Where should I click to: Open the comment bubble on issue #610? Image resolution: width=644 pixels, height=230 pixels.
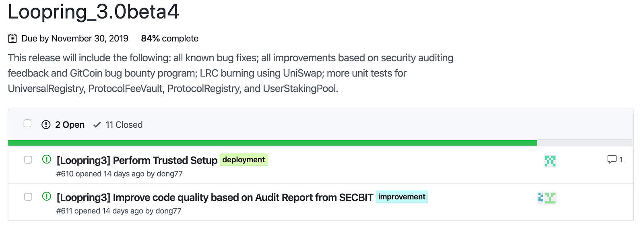[x=615, y=160]
